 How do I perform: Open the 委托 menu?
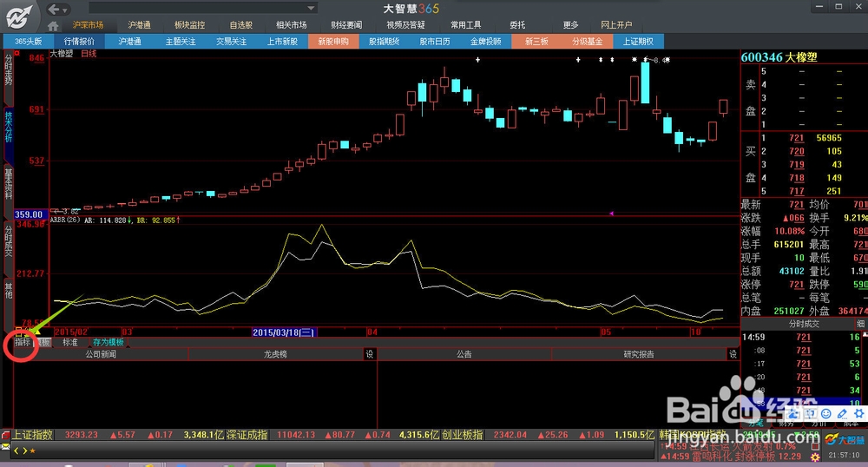[517, 25]
